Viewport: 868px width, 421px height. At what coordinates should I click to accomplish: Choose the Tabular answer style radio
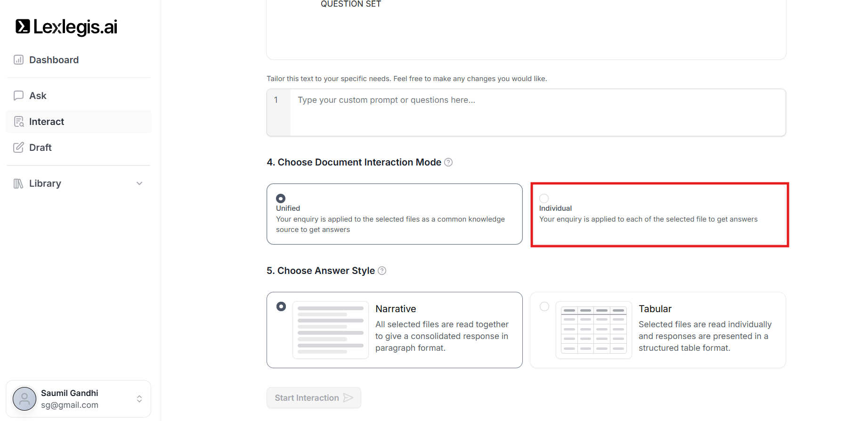pyautogui.click(x=544, y=306)
